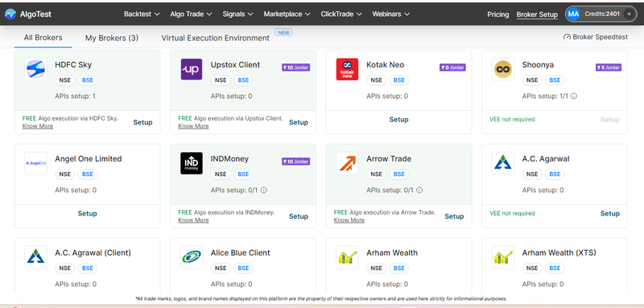Click the ₹10/order badge on INDMoney
Image resolution: width=644 pixels, height=308 pixels.
[295, 162]
